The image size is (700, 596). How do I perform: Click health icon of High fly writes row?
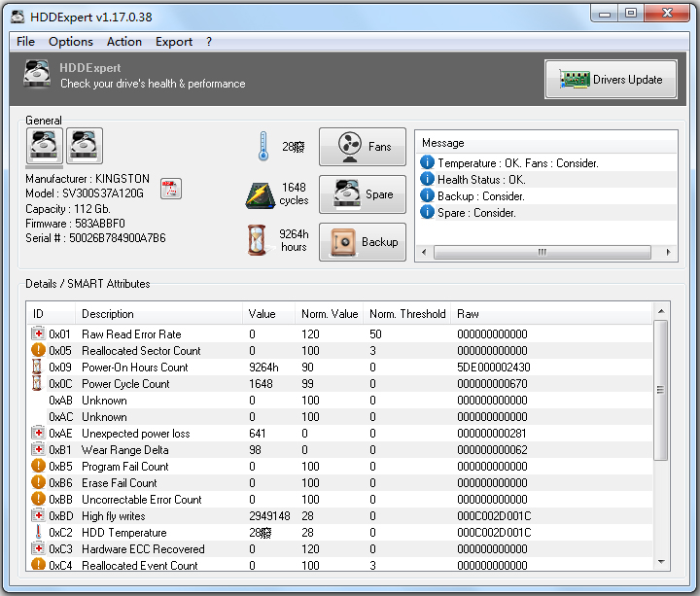38,515
